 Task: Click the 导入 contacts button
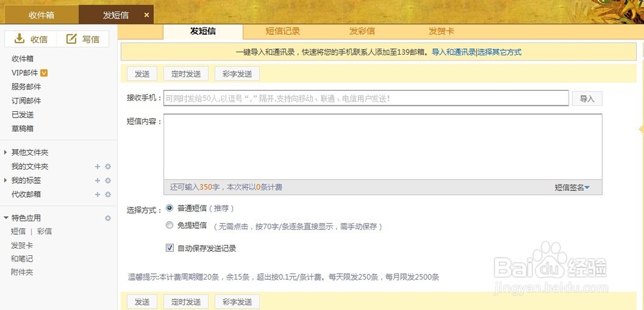click(x=587, y=99)
